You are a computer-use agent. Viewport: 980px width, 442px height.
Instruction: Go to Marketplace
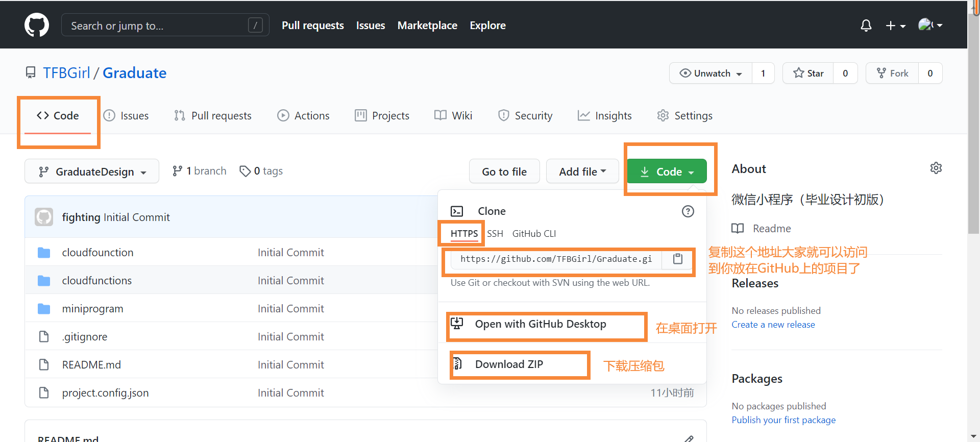(x=427, y=25)
